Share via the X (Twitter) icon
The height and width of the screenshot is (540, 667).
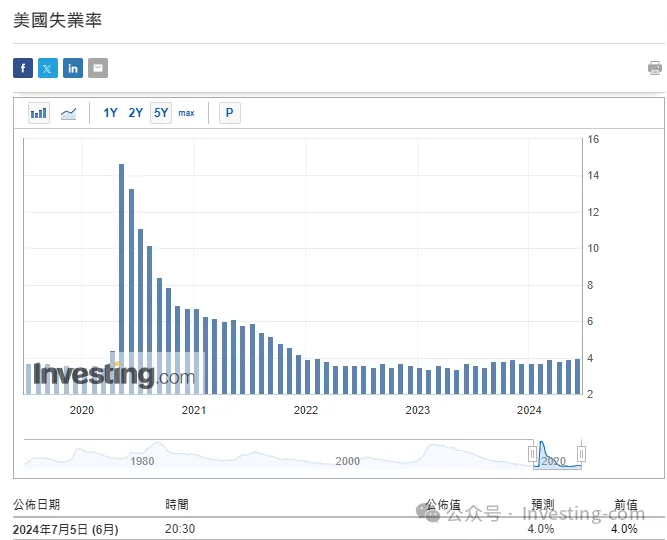coord(48,68)
